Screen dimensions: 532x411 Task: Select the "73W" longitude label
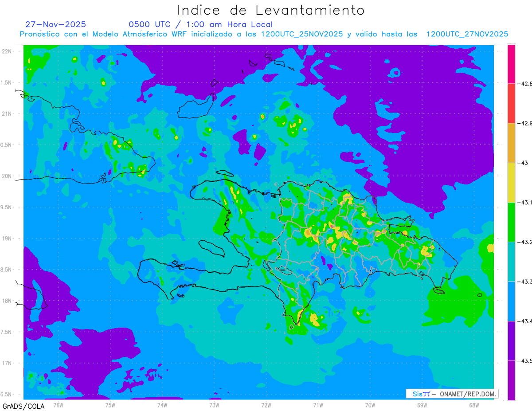pos(214,405)
